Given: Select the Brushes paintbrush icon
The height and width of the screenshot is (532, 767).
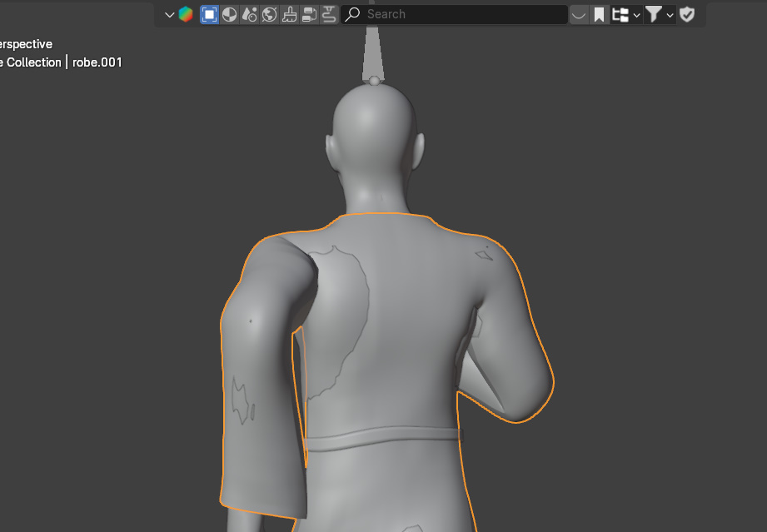Looking at the screenshot, I should tap(290, 15).
